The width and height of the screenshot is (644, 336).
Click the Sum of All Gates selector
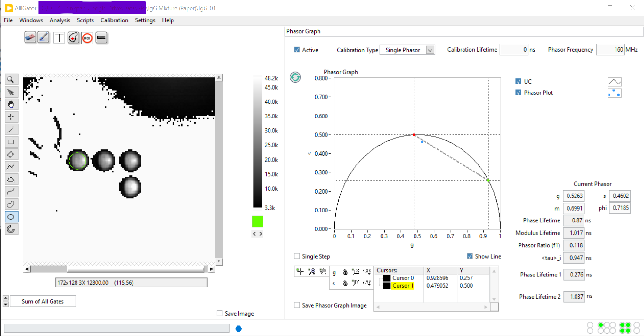43,301
